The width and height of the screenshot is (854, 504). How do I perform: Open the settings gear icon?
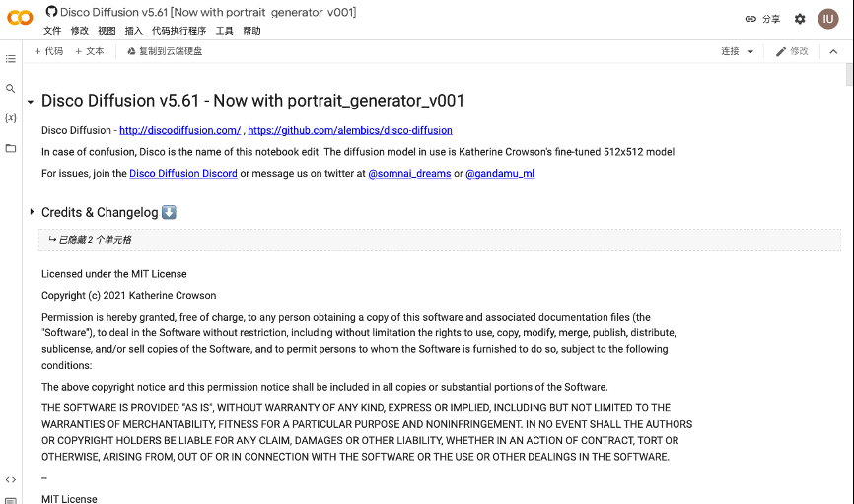[x=800, y=19]
